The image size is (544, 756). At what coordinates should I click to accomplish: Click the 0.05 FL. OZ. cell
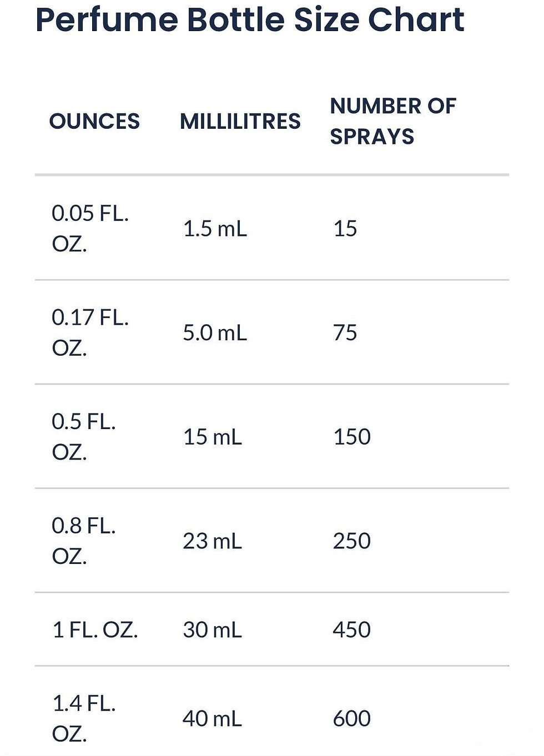(x=90, y=228)
